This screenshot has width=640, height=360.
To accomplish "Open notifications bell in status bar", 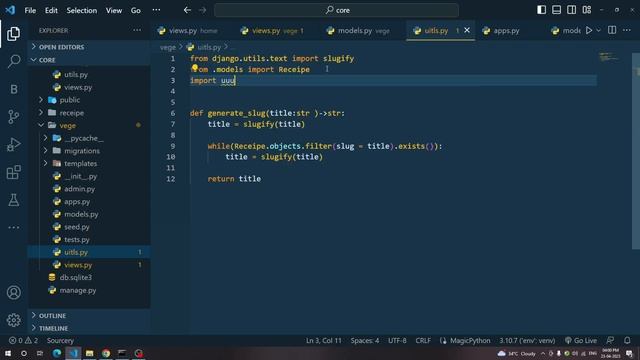I will coord(627,340).
